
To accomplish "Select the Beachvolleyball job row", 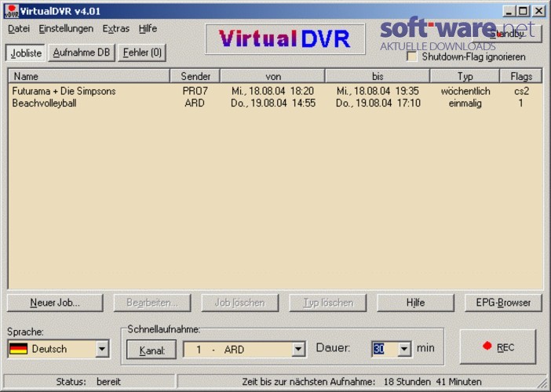I will pyautogui.click(x=275, y=103).
